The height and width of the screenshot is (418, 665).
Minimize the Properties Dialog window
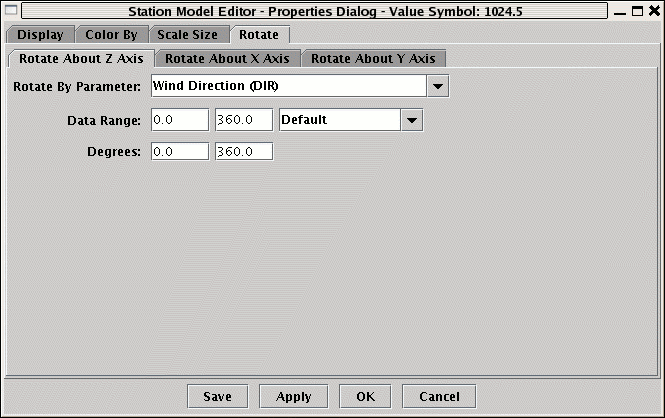point(620,10)
